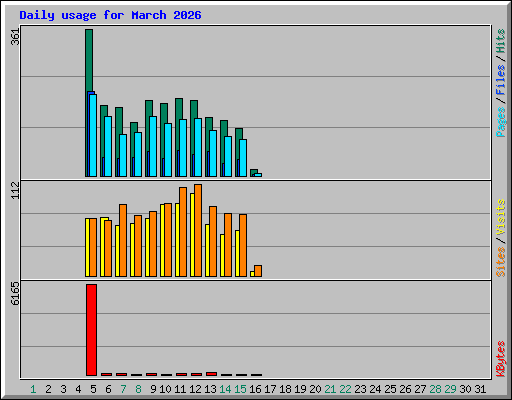
Task: Click the 112 axis value for visits
Action: [15, 190]
